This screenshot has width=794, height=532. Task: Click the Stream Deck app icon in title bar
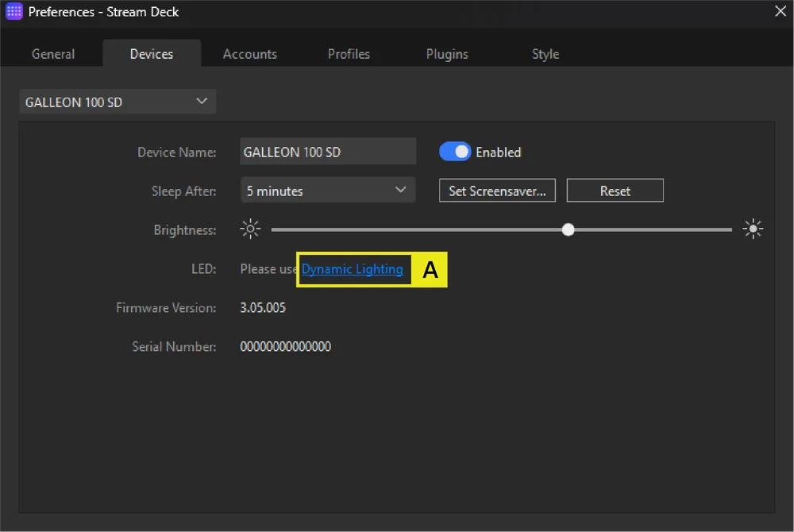pos(13,12)
